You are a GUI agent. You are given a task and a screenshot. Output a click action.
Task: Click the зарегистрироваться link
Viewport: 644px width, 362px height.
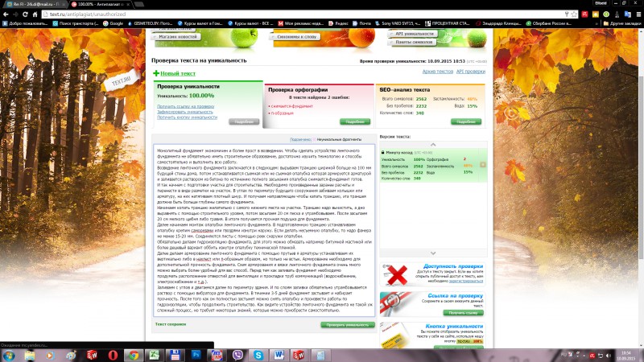466,281
